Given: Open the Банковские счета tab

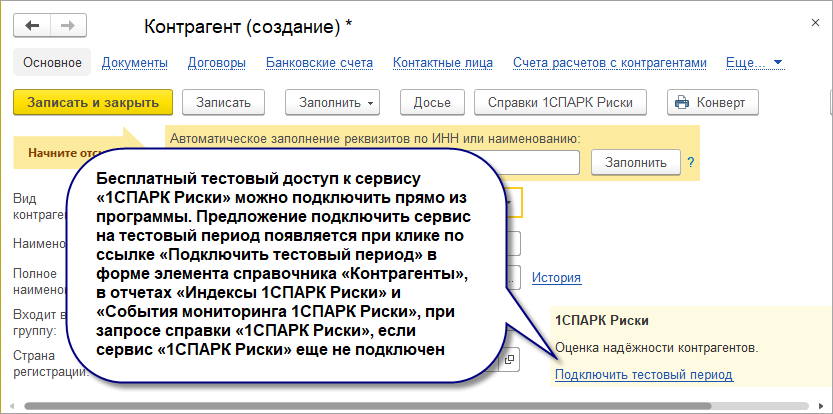Looking at the screenshot, I should point(319,63).
